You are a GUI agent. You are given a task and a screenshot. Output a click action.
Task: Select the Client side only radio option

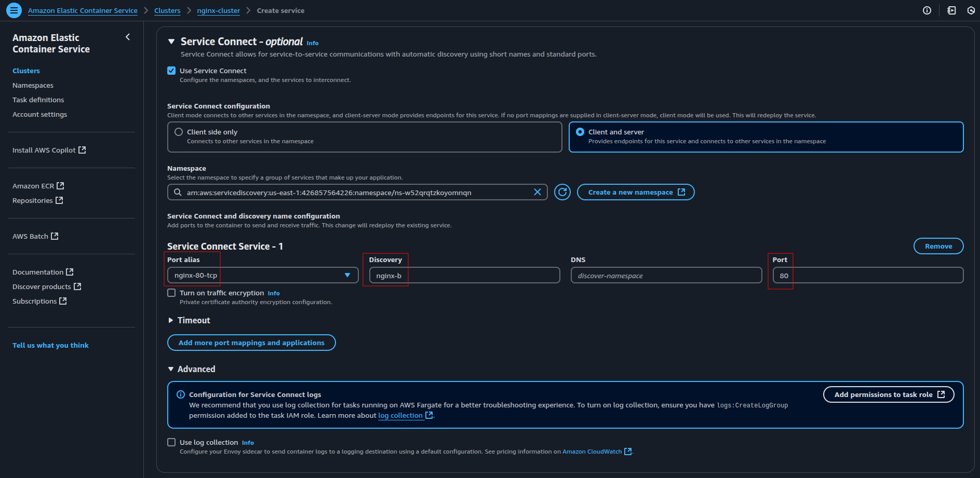pos(179,132)
